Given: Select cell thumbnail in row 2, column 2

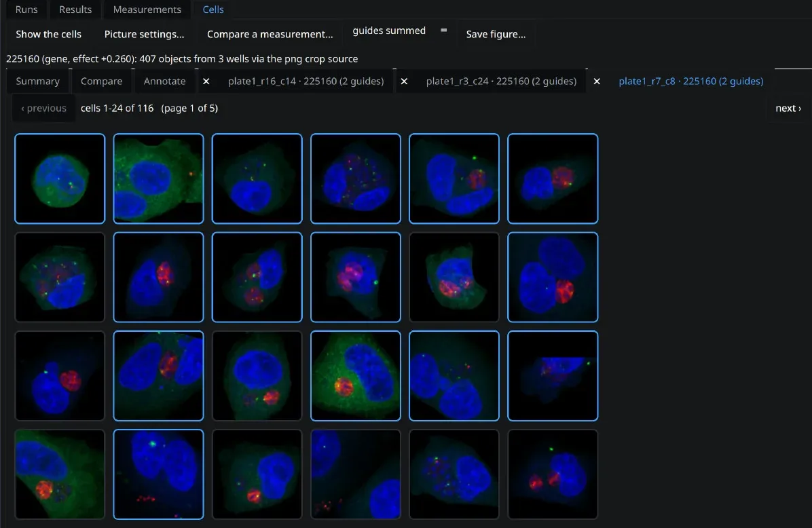Looking at the screenshot, I should point(158,277).
